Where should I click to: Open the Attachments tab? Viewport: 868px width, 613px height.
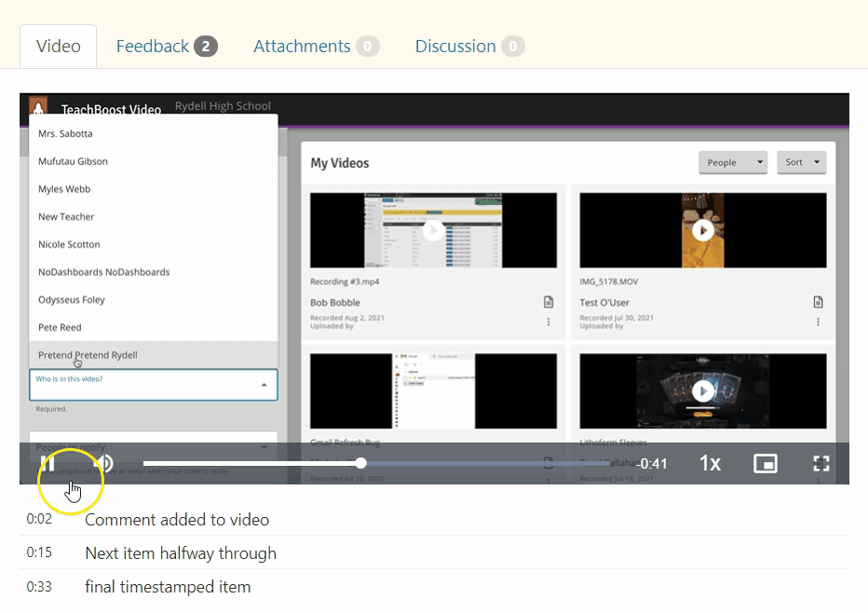pyautogui.click(x=316, y=47)
